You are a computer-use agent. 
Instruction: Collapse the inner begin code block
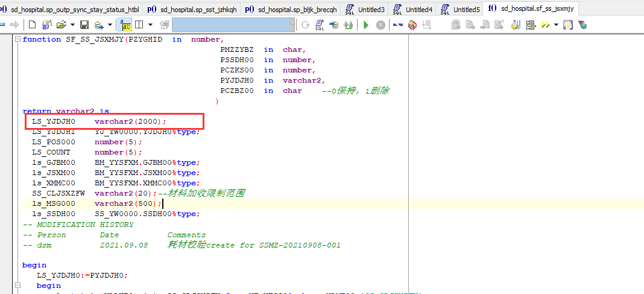(x=17, y=286)
